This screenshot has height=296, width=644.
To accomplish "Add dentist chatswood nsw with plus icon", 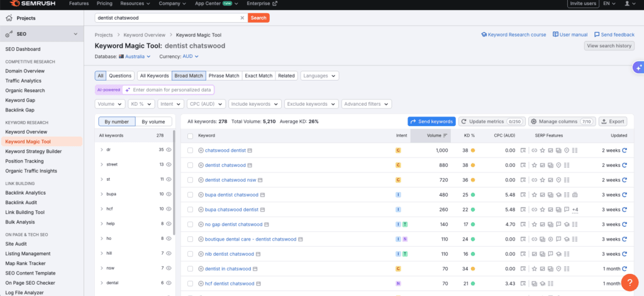I will pos(201,180).
